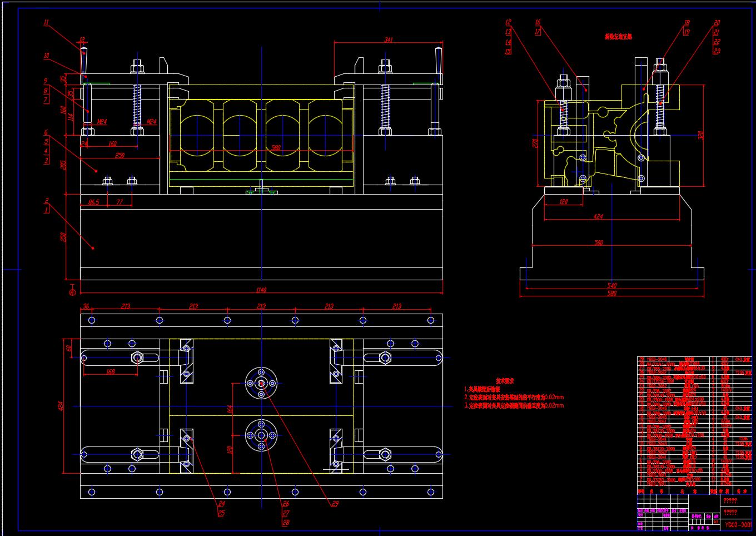Click the red caption above the side view
The width and height of the screenshot is (756, 536).
618,37
